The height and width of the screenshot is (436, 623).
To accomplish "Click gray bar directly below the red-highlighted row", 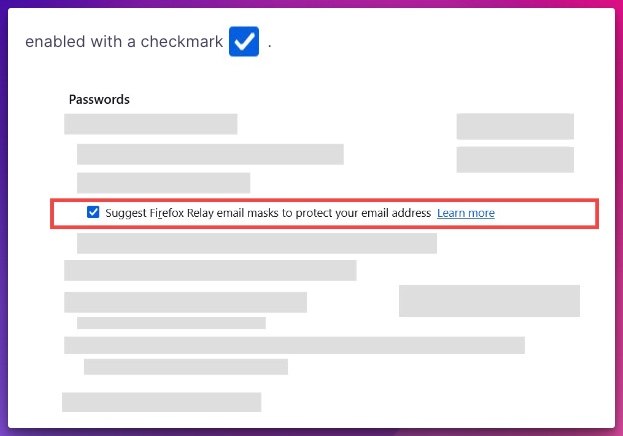I will tap(257, 243).
